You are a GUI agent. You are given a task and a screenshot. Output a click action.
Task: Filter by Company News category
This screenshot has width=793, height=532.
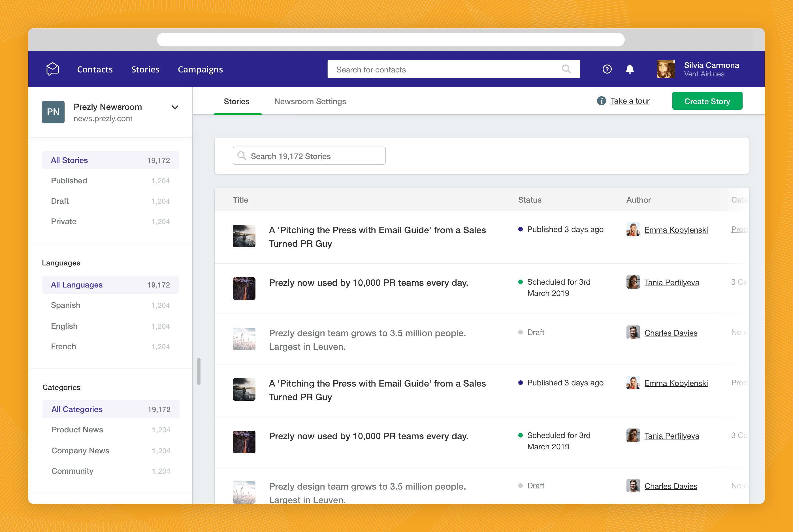[x=111, y=451]
